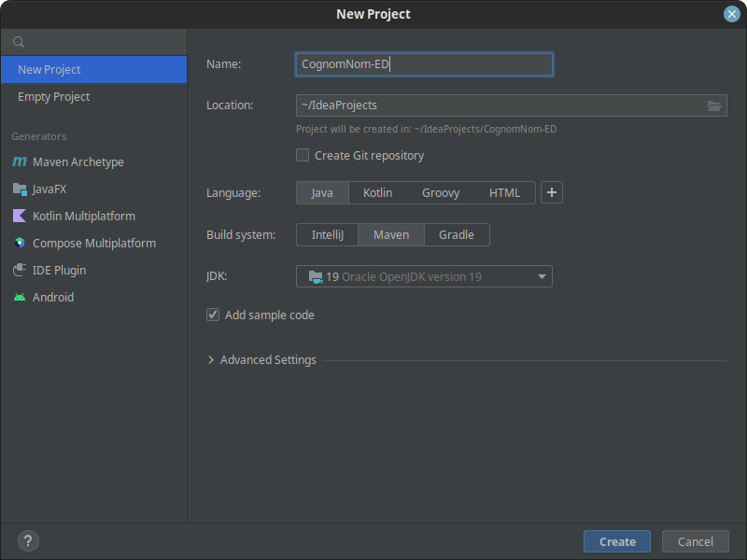Expand Advanced Settings section
The image size is (747, 560).
pos(211,360)
